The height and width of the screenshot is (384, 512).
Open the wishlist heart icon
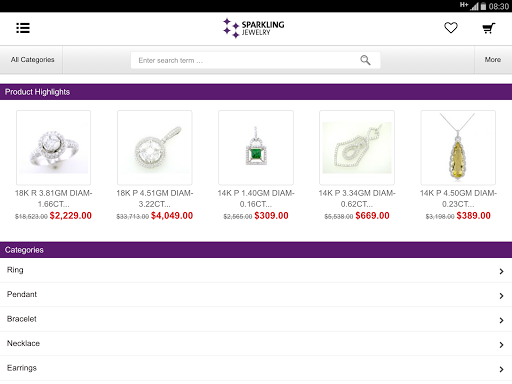451,28
